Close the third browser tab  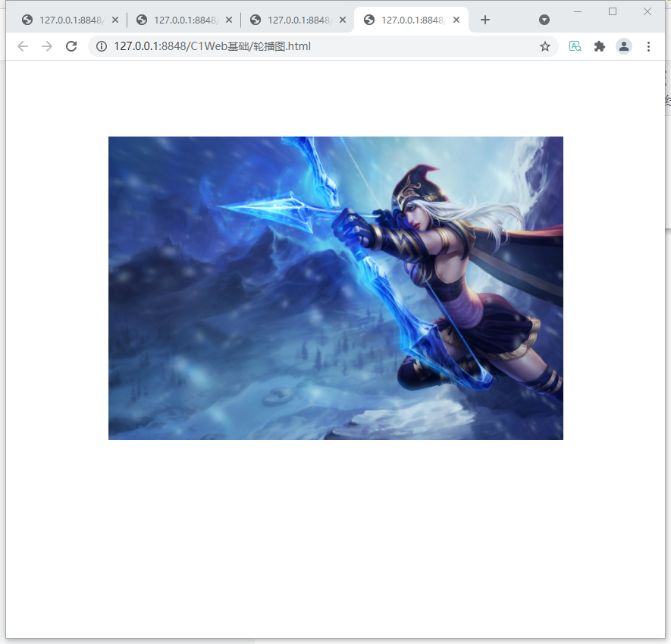pos(343,20)
